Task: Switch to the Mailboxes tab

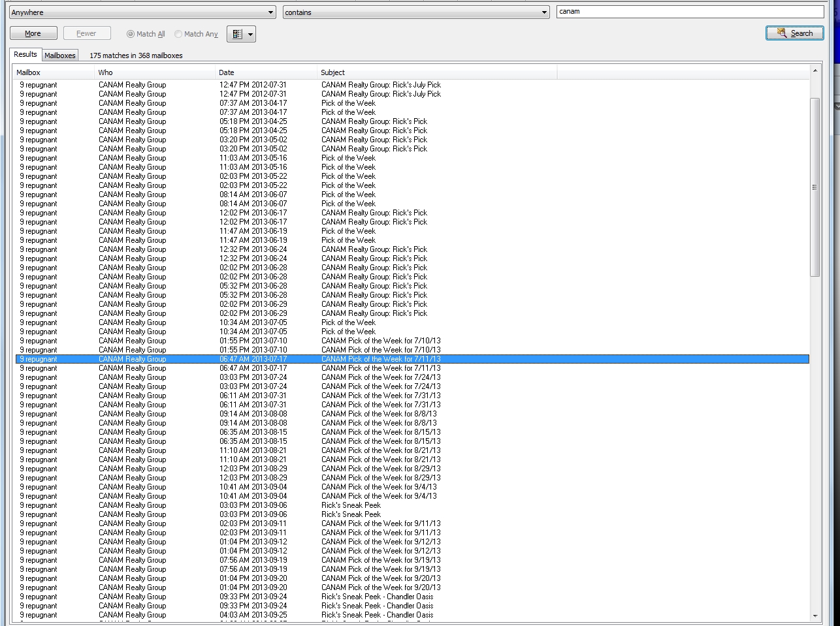Action: 60,55
